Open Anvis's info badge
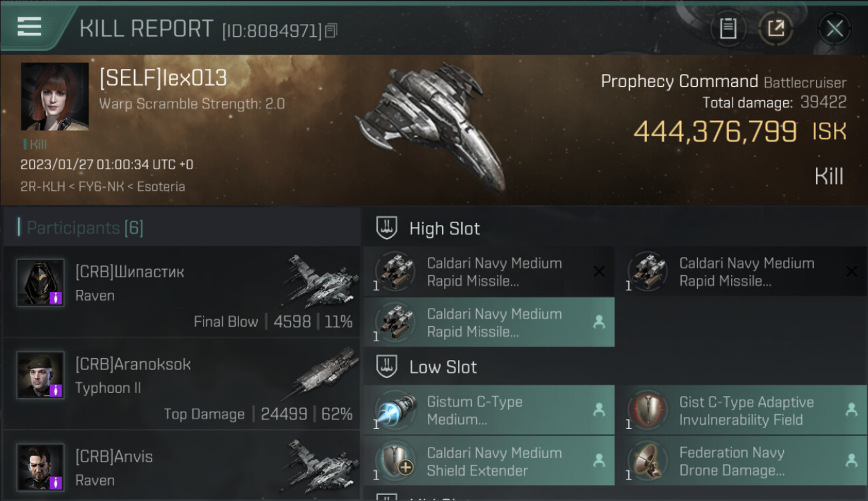Screen dimensions: 868x501 (x=57, y=482)
